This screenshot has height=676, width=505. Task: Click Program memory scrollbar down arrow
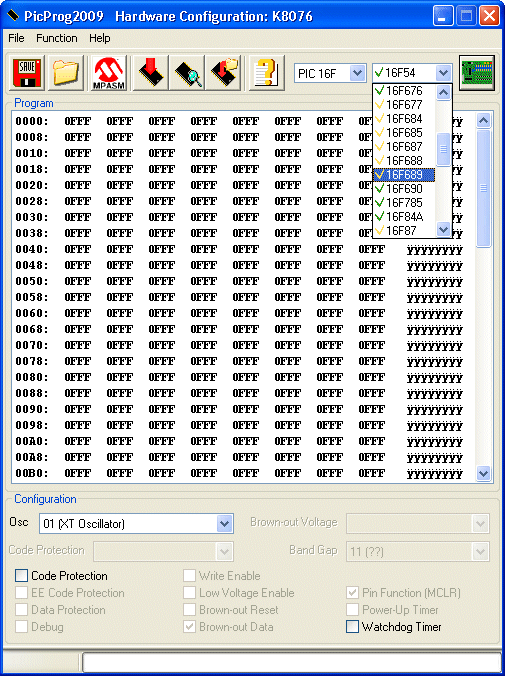click(x=483, y=473)
